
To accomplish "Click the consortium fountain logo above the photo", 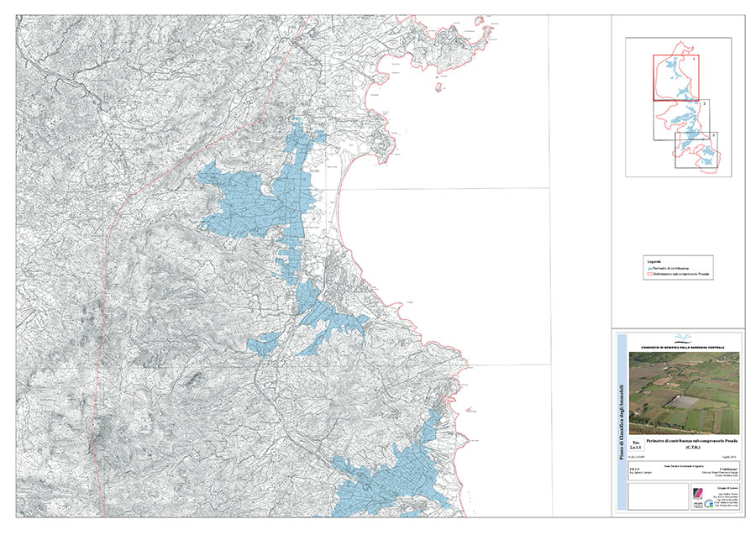I will coord(682,338).
